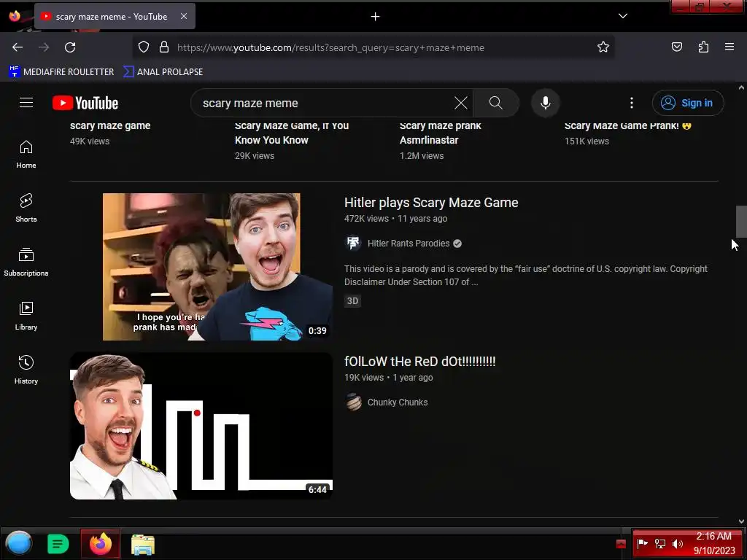747x560 pixels.
Task: Click the 3D badge under the description
Action: pyautogui.click(x=352, y=301)
